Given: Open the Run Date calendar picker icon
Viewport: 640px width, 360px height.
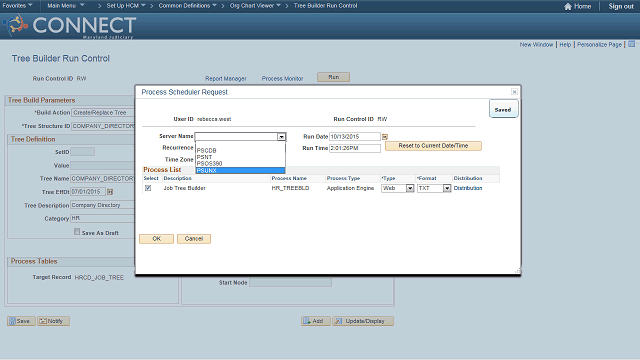Looking at the screenshot, I should [384, 137].
